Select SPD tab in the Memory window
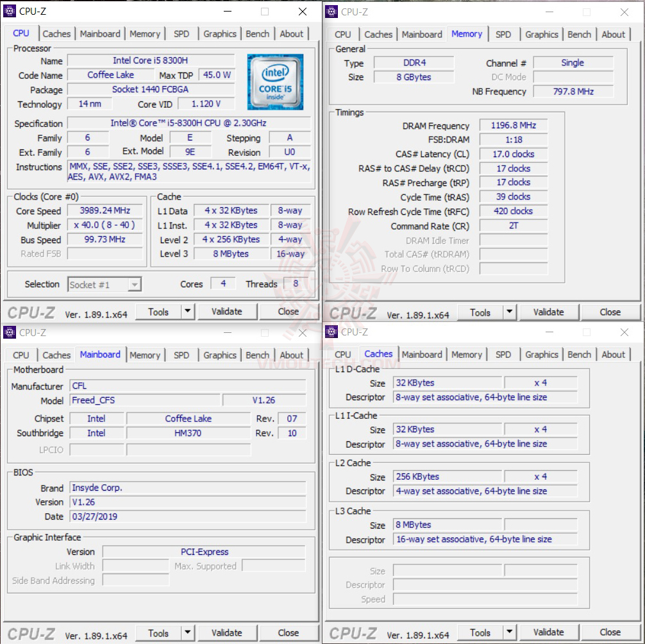The width and height of the screenshot is (645, 644). 503,35
